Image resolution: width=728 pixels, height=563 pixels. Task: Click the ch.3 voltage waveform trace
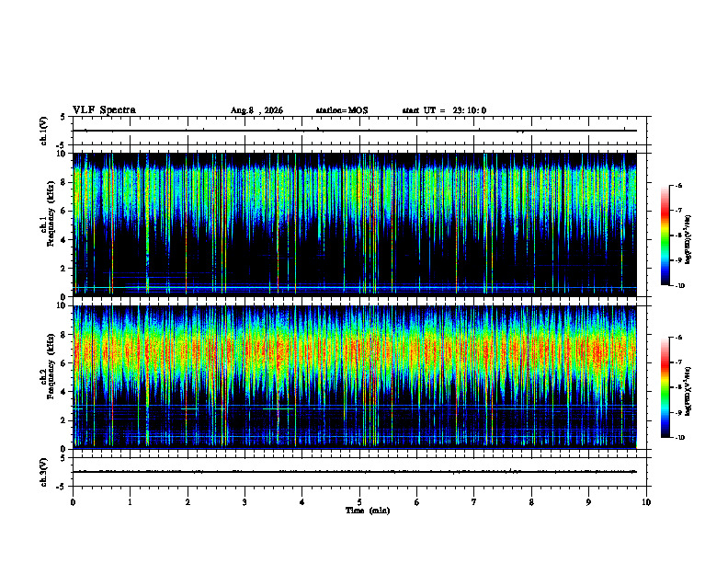tap(355, 472)
